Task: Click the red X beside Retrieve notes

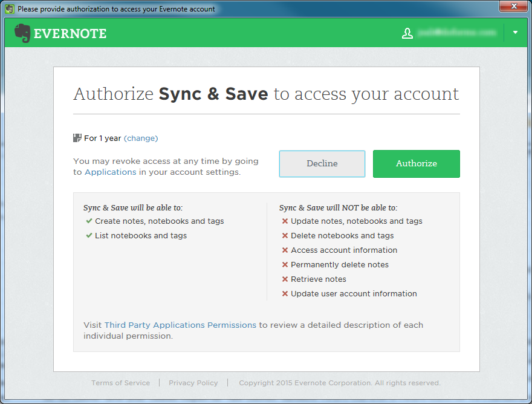Action: [x=285, y=279]
